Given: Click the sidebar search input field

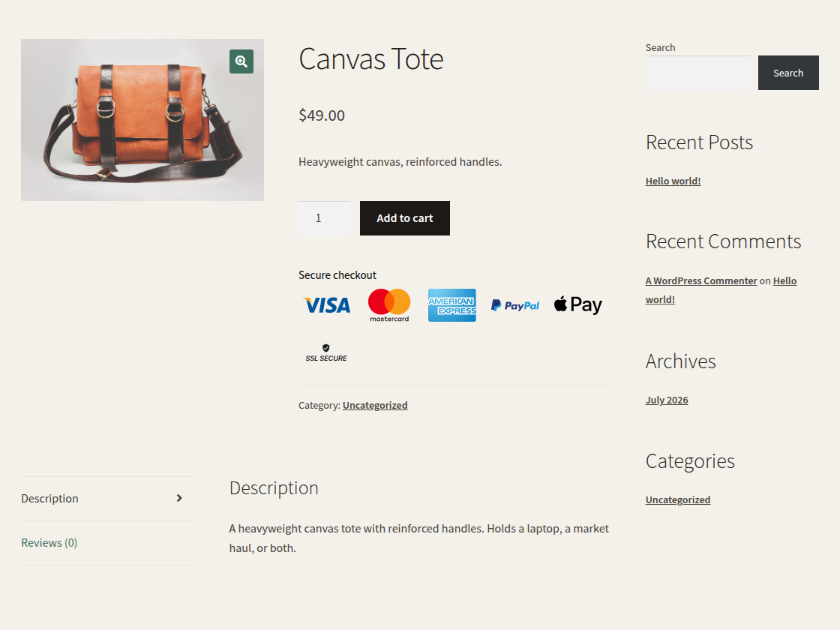Looking at the screenshot, I should (698, 73).
